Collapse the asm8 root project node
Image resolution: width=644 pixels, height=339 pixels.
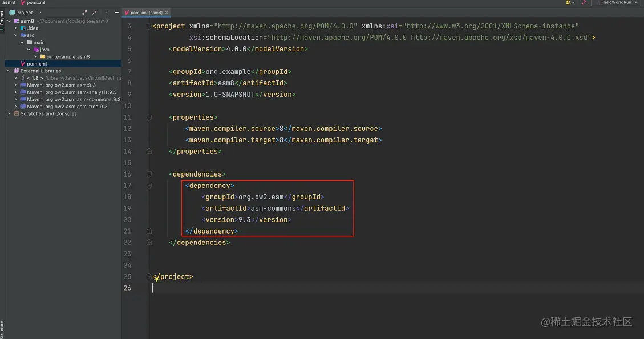coord(9,21)
